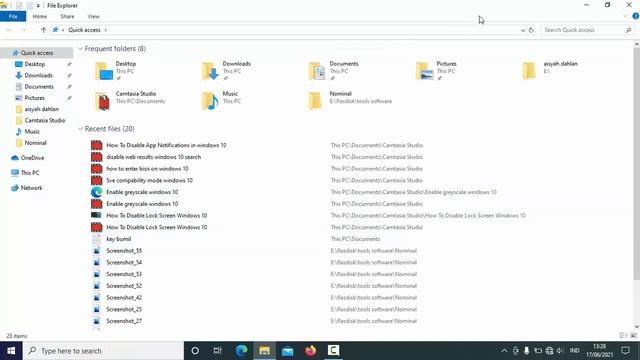Select Enable greyscale file with Edge icon
This screenshot has height=360, width=640.
click(142, 192)
